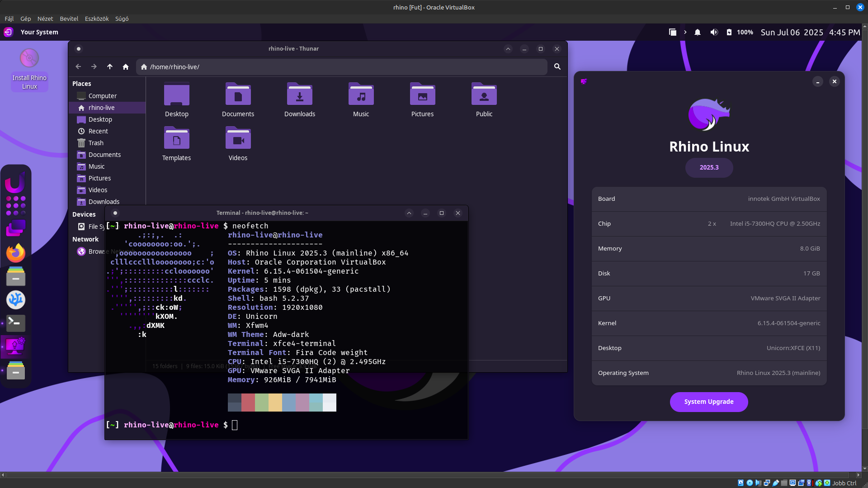
Task: Open Fájl menu in VirtualBox
Action: coord(9,19)
